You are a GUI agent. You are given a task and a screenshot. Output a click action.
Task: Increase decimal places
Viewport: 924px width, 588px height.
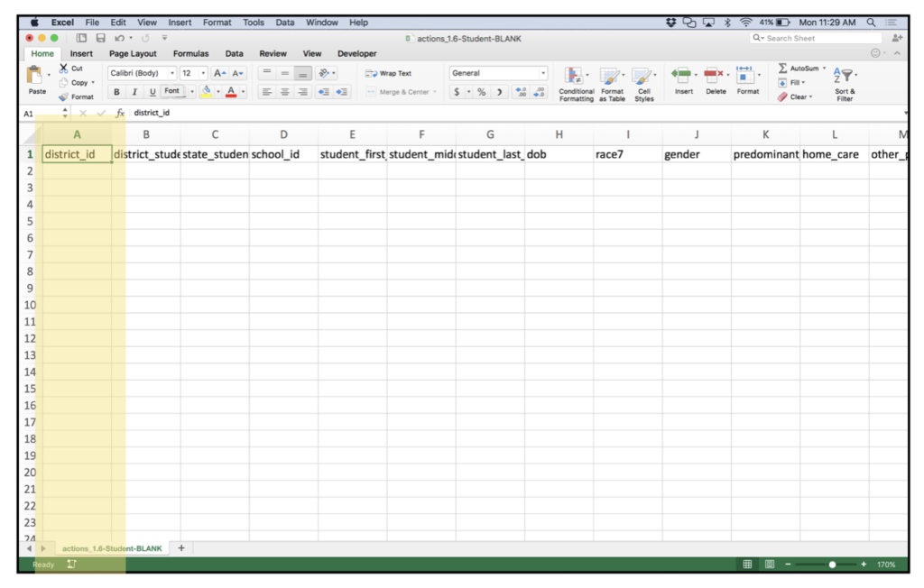[521, 92]
